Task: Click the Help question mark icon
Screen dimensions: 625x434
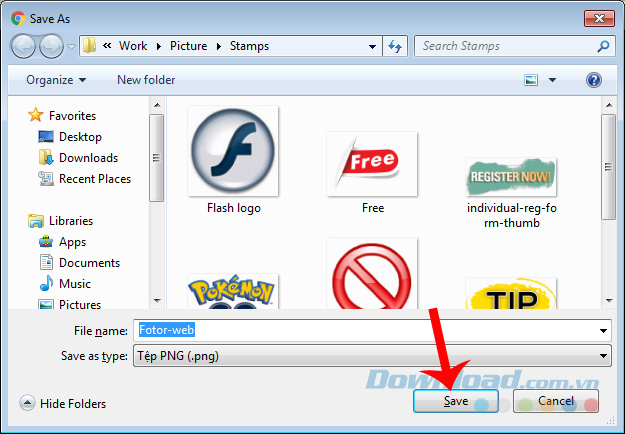Action: 594,80
